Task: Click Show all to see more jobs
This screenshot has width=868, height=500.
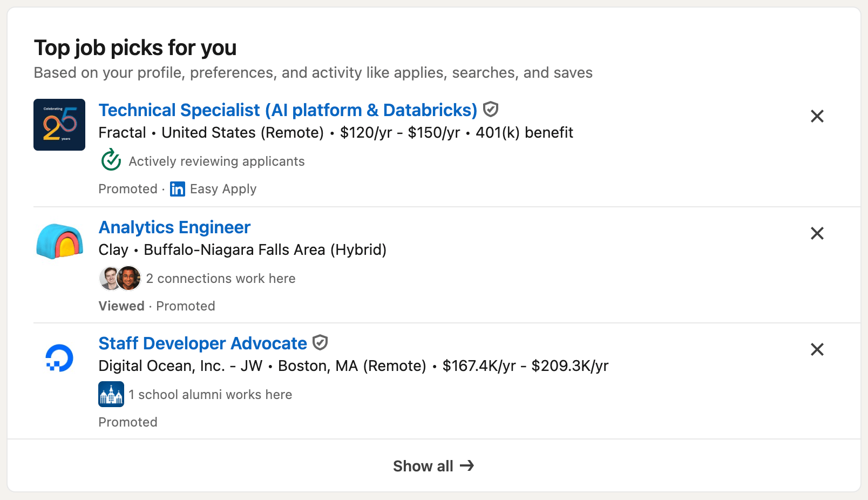Action: pyautogui.click(x=423, y=466)
